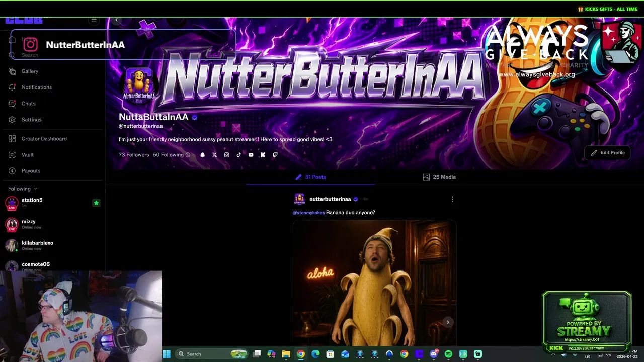Image resolution: width=644 pixels, height=362 pixels.
Task: Open the Instagram profile link icon
Action: tap(226, 155)
